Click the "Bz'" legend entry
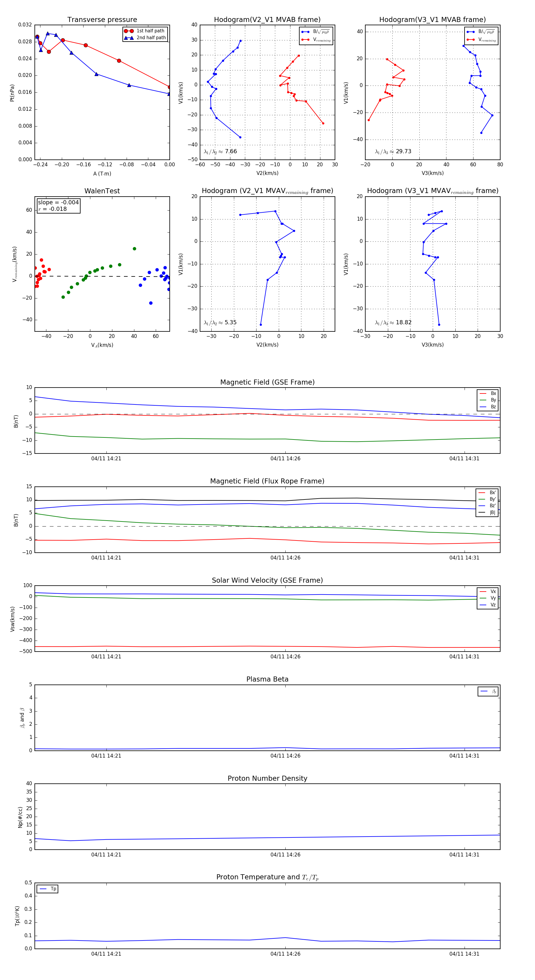 [x=487, y=506]
